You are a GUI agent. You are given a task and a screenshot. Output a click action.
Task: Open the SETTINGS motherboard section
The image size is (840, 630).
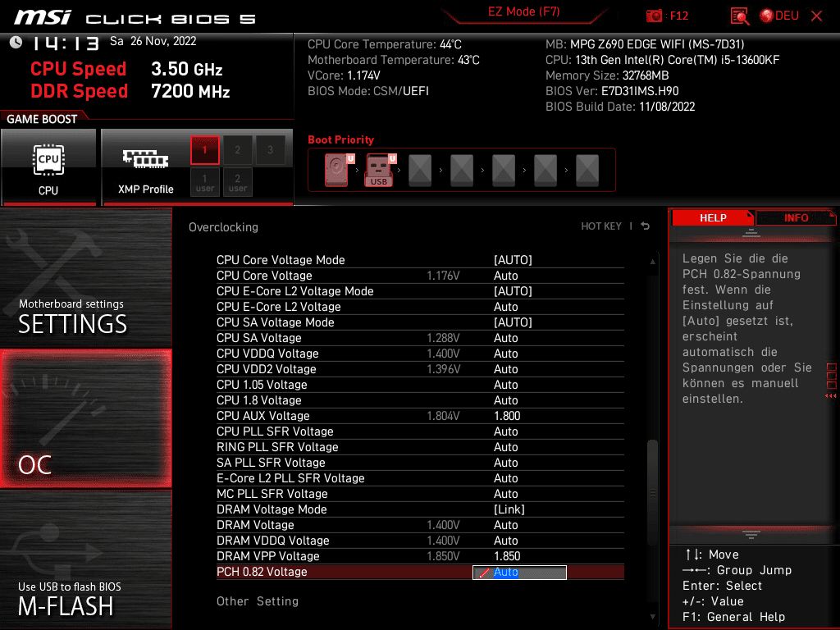coord(85,278)
